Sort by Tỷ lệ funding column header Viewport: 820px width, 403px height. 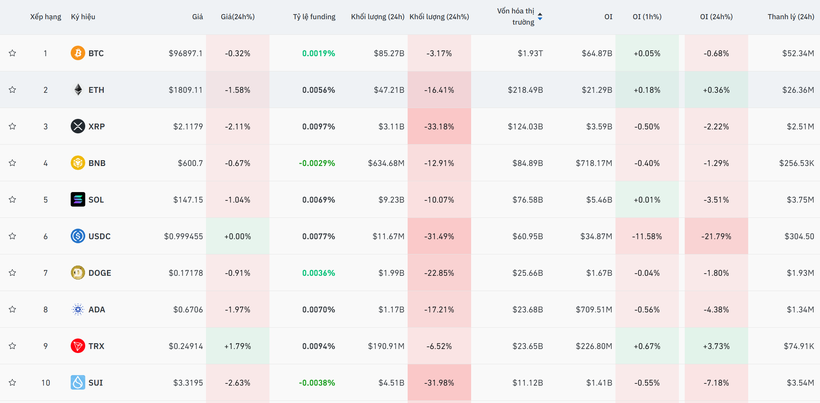click(314, 17)
